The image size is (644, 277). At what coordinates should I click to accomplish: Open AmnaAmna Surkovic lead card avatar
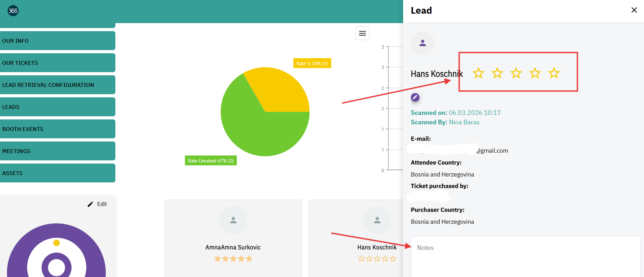pos(233,220)
